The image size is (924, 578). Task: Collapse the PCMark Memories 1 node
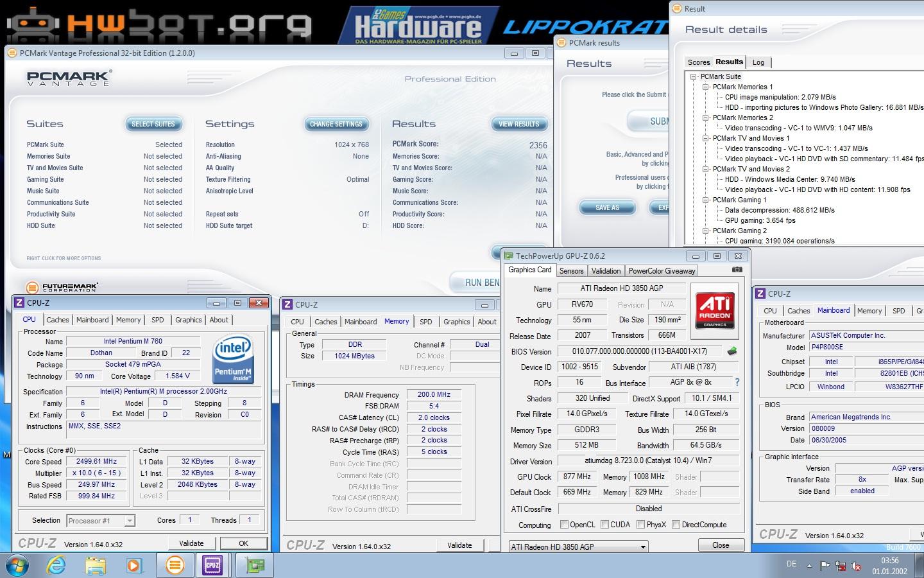pos(705,87)
